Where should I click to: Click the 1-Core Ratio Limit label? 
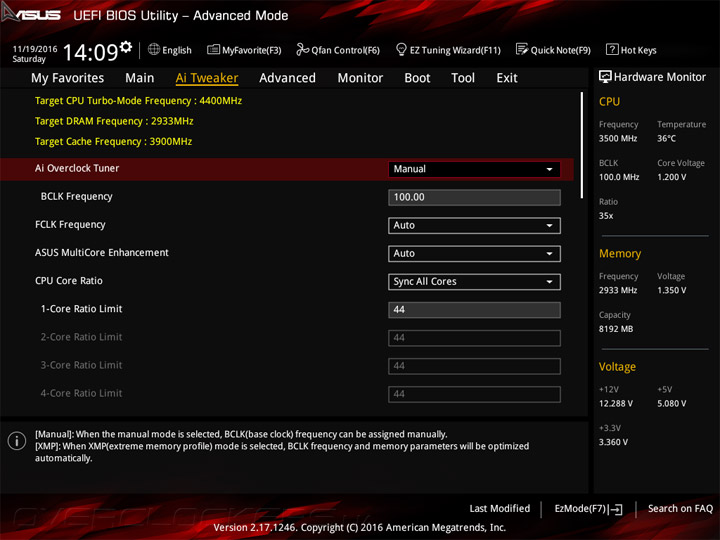pos(81,309)
